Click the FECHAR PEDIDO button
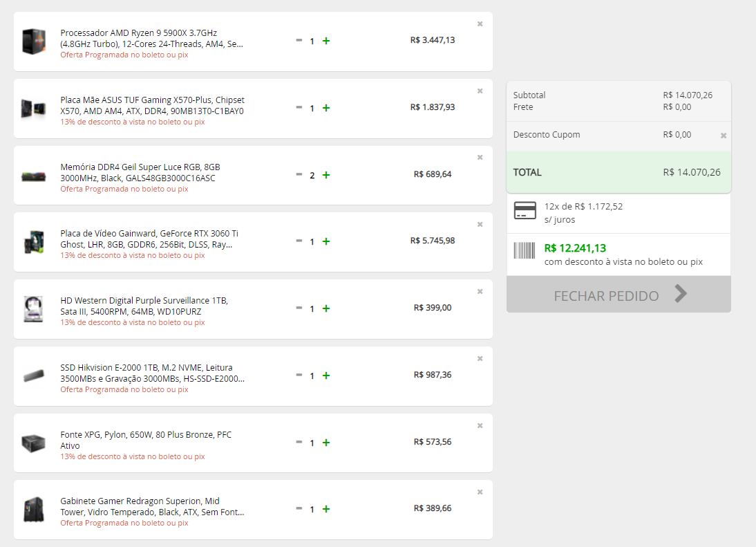This screenshot has width=756, height=547. tap(618, 295)
